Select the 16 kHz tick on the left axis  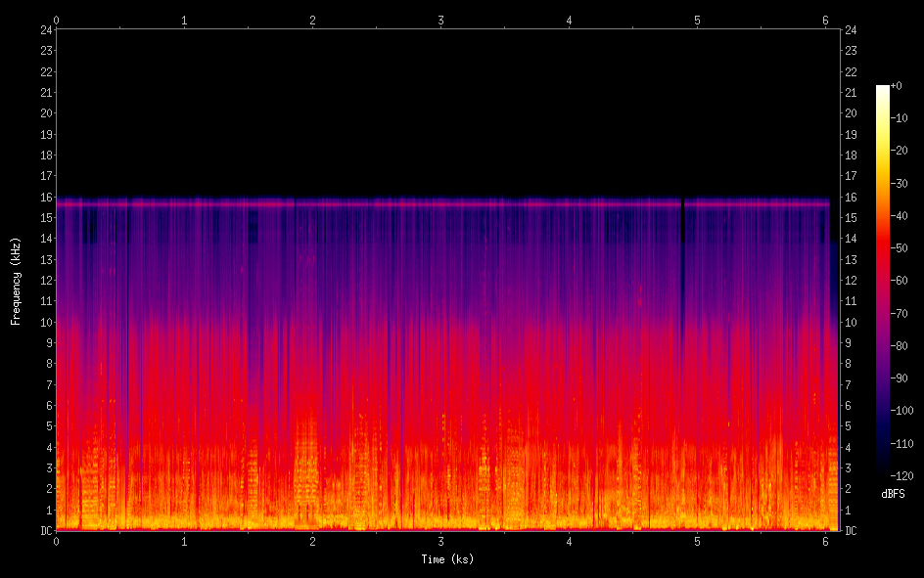click(x=44, y=197)
